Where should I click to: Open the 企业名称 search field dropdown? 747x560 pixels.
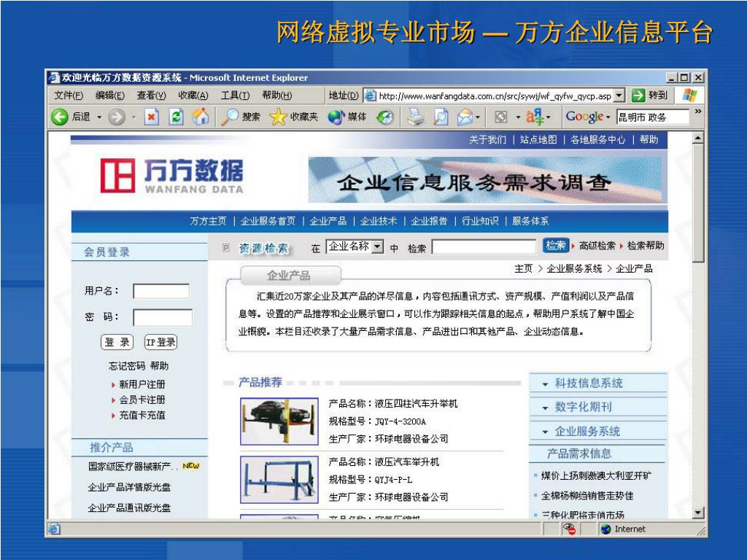coord(378,246)
